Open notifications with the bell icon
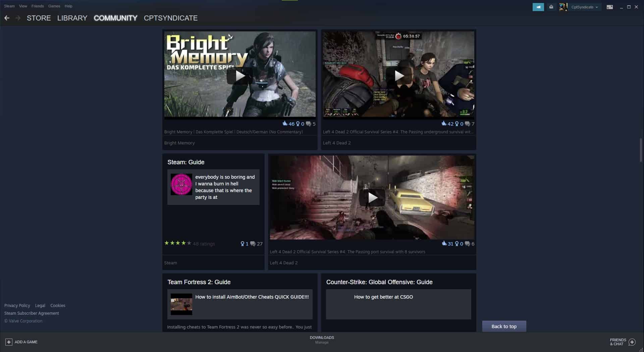The width and height of the screenshot is (644, 352). pos(551,7)
